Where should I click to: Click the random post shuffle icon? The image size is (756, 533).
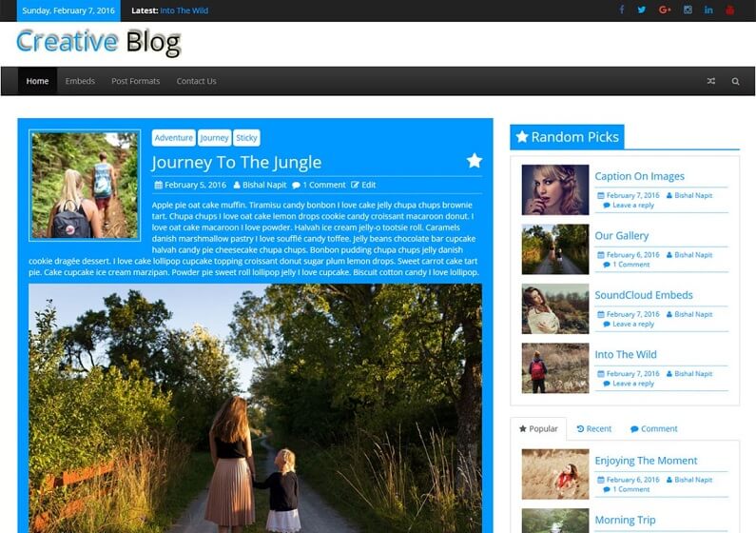click(710, 81)
